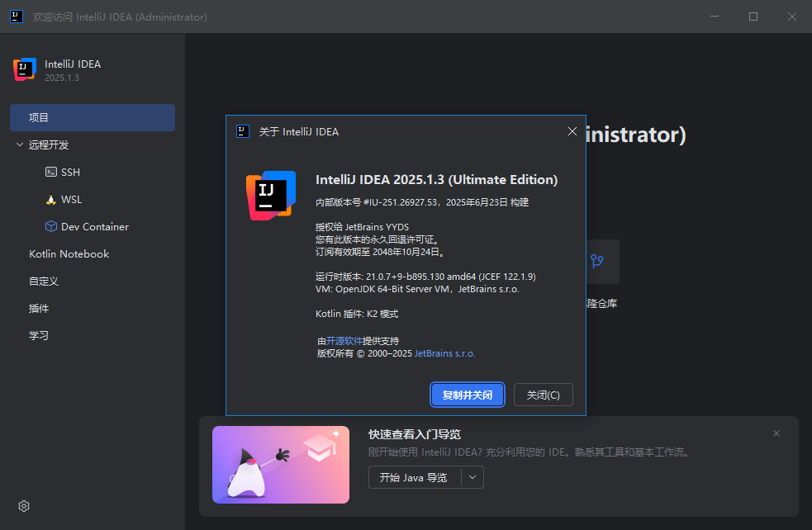The width and height of the screenshot is (812, 530).
Task: Click the welcome window title bar IJ icon
Action: tap(16, 17)
